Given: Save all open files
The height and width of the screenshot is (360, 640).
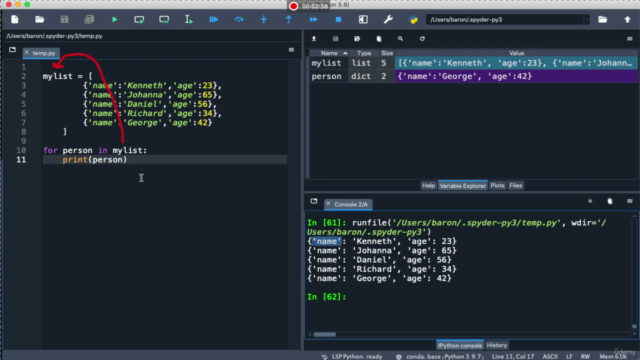Looking at the screenshot, I should tap(89, 19).
